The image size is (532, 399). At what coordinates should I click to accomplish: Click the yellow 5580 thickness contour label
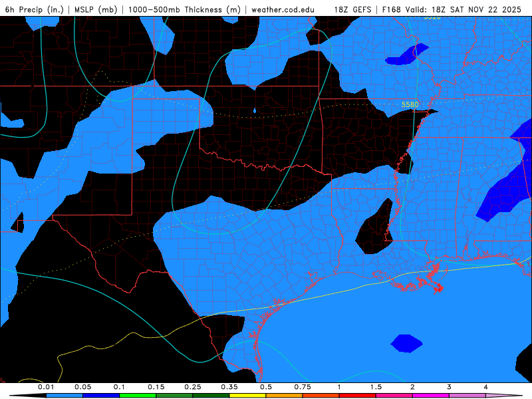[x=410, y=104]
